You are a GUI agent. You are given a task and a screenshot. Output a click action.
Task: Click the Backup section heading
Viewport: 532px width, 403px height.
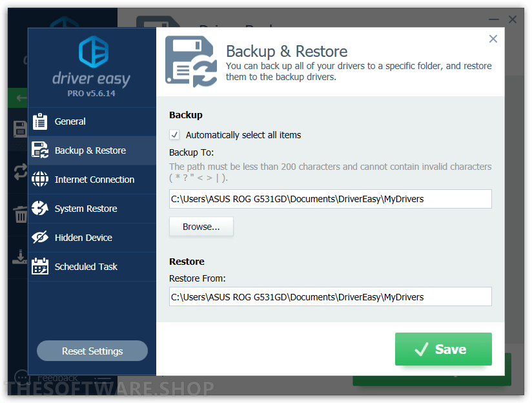[x=185, y=115]
